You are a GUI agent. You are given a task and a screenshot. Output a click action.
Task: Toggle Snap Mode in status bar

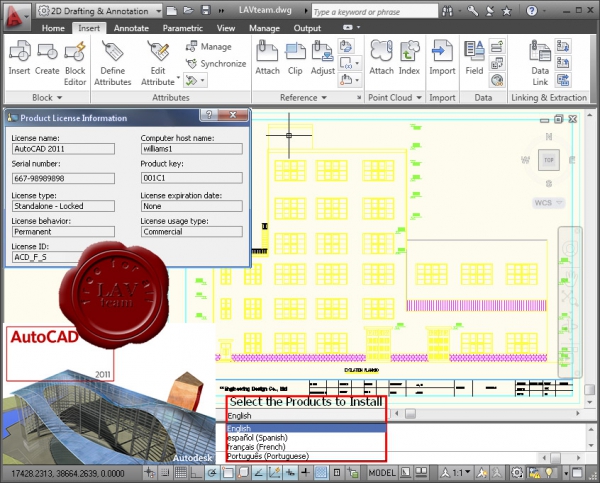pos(165,473)
